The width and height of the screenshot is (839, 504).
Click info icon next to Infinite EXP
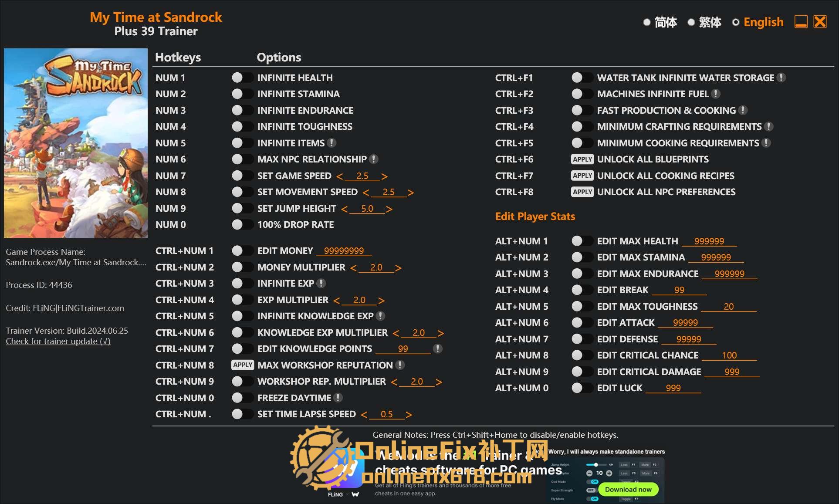(321, 284)
